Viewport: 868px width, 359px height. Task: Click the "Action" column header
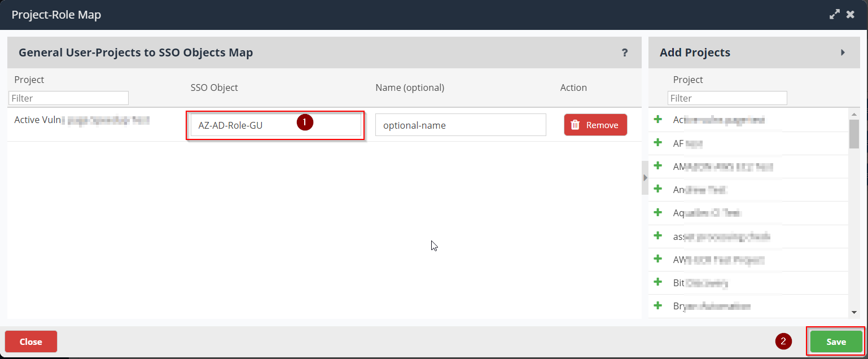[x=573, y=87]
